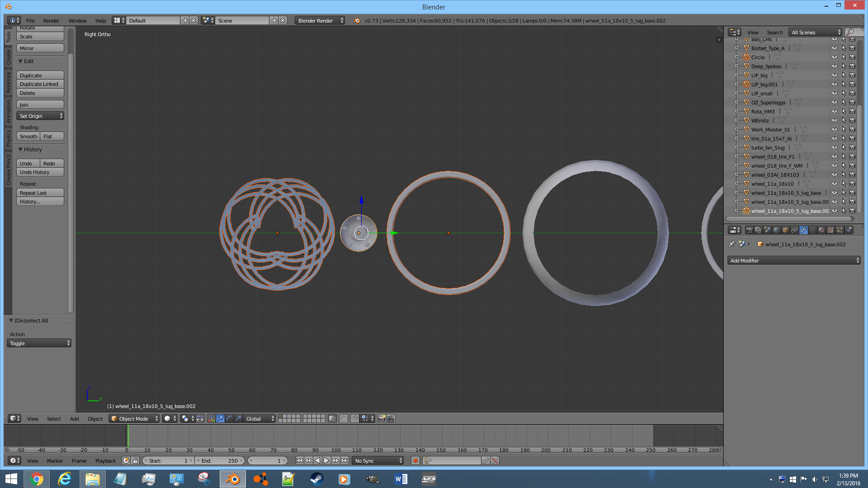The image size is (868, 488).
Task: Open the Physics properties tab
Action: coord(849,230)
